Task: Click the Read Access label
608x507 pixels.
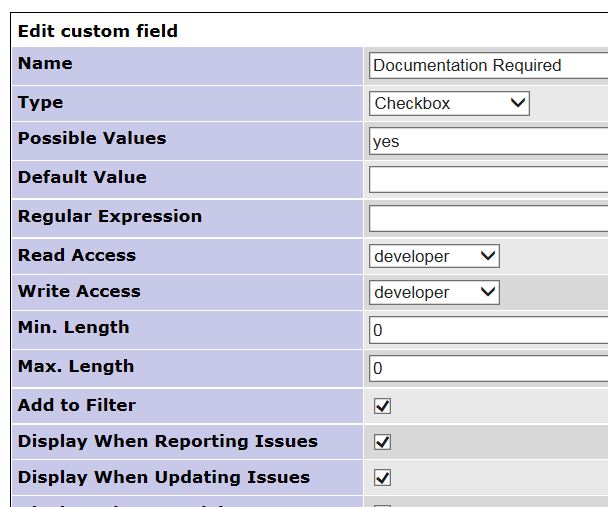Action: (77, 255)
